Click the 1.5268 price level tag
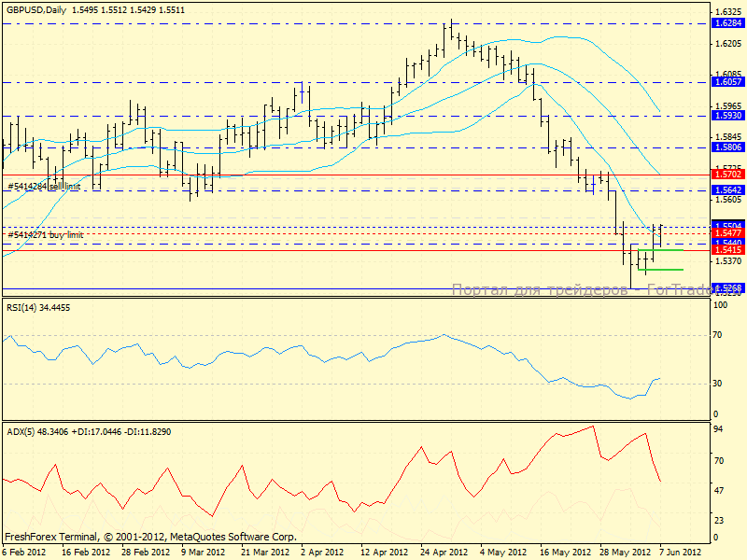This screenshot has height=560, width=747. [727, 288]
